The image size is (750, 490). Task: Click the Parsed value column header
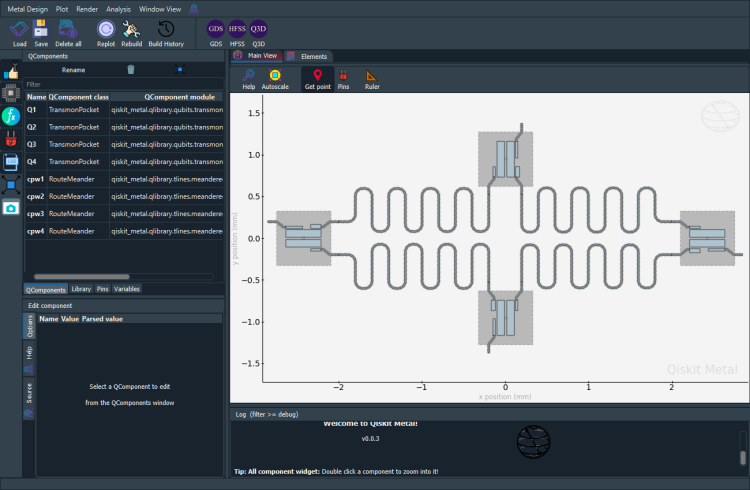[x=102, y=319]
